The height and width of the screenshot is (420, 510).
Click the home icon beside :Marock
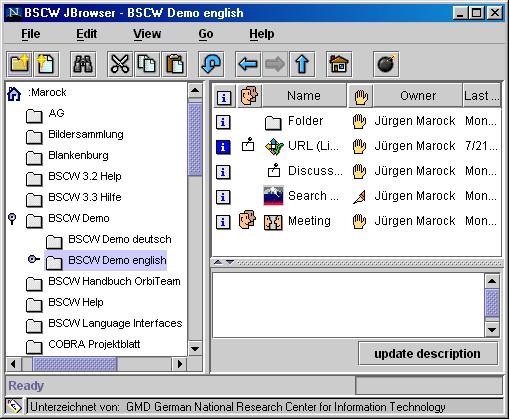(x=14, y=94)
